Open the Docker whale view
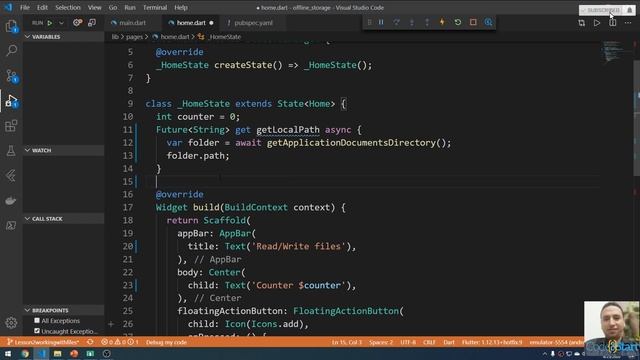The height and width of the screenshot is (360, 640). point(11,200)
